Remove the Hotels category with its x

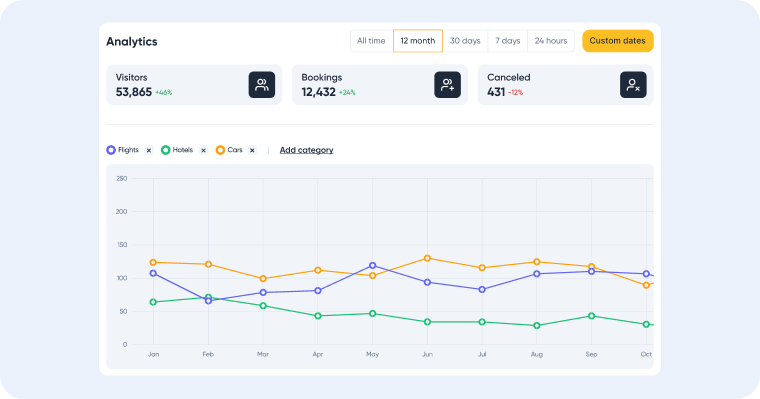click(x=204, y=150)
